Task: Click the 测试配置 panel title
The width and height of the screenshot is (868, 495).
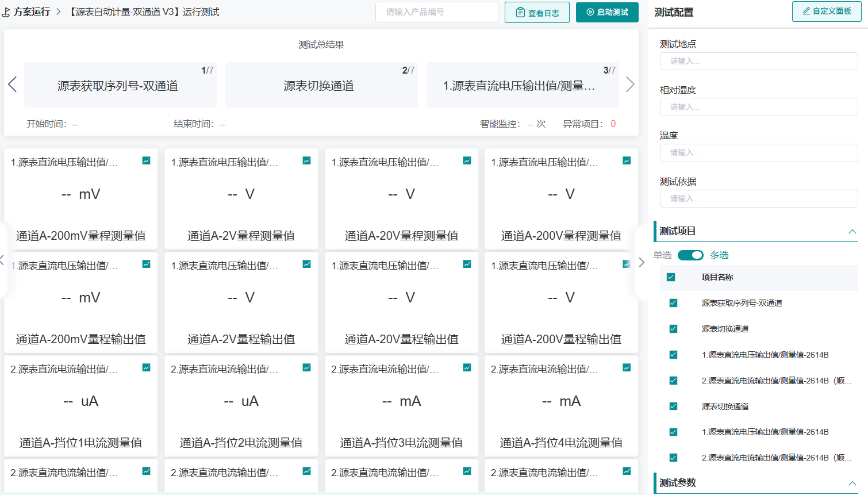Action: pyautogui.click(x=674, y=12)
